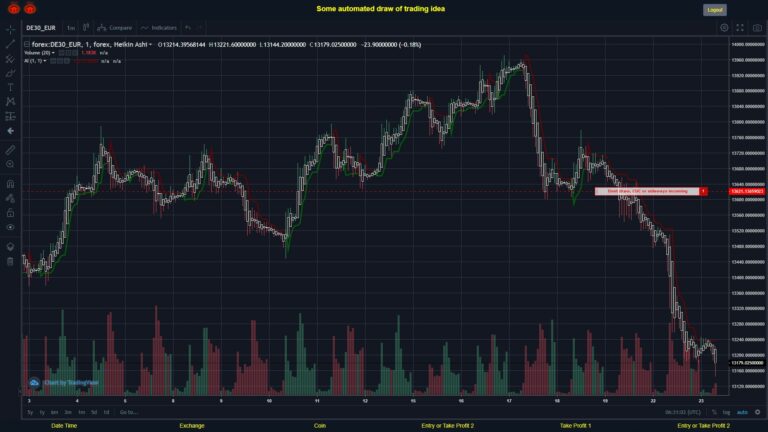Click the trash remove drawings icon

click(10, 262)
